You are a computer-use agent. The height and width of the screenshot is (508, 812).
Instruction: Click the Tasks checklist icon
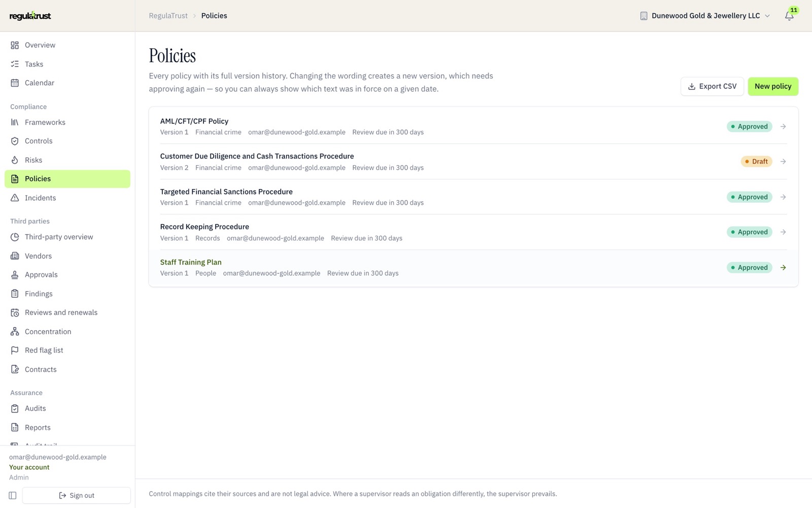(15, 64)
